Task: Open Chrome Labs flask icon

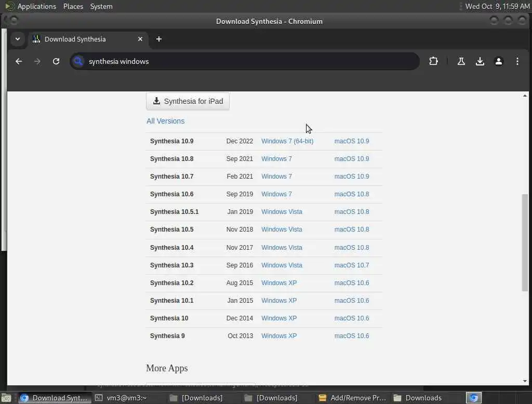Action: (x=461, y=61)
